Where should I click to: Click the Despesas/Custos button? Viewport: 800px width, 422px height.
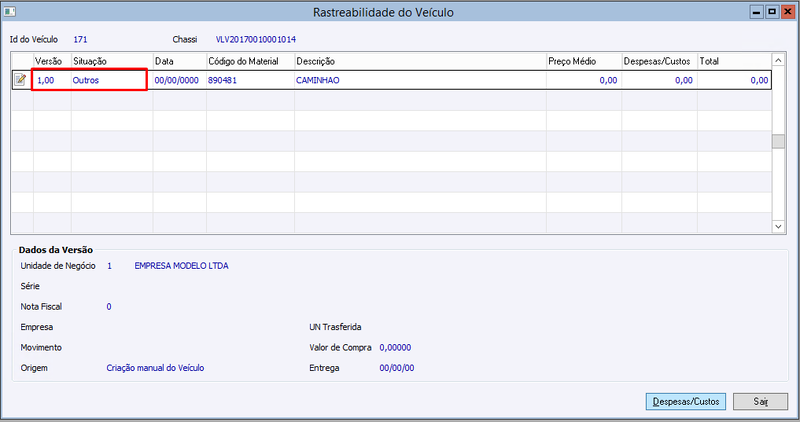click(x=686, y=402)
